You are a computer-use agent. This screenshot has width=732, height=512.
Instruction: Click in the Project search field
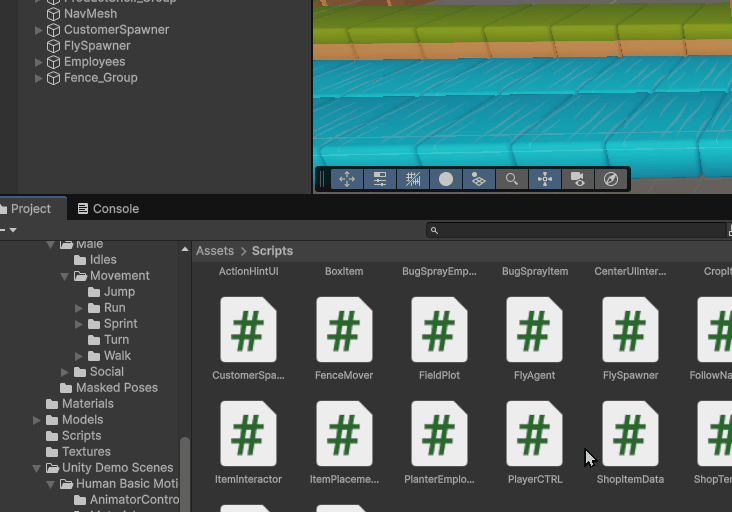click(x=580, y=230)
